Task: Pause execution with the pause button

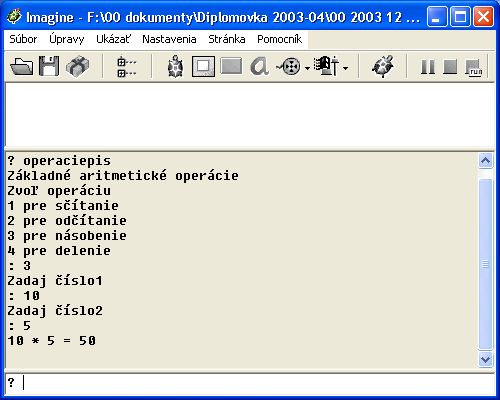Action: coord(428,67)
